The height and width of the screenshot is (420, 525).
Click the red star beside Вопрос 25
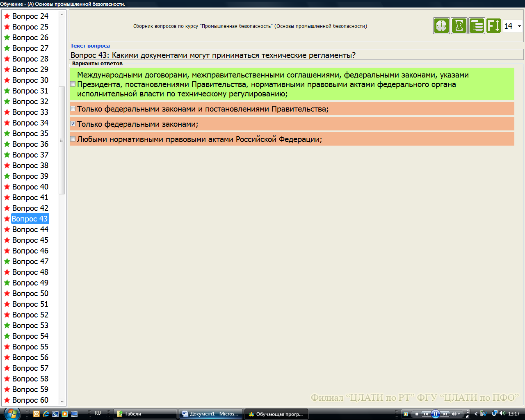pos(7,27)
